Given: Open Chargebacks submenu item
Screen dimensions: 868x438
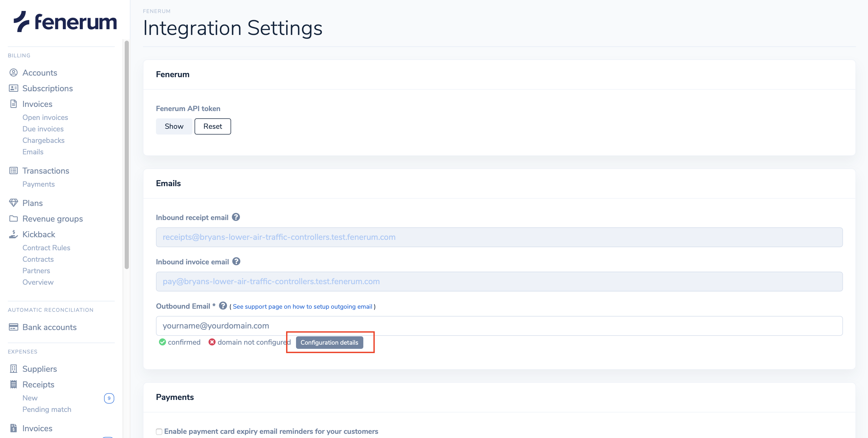Looking at the screenshot, I should pos(44,140).
